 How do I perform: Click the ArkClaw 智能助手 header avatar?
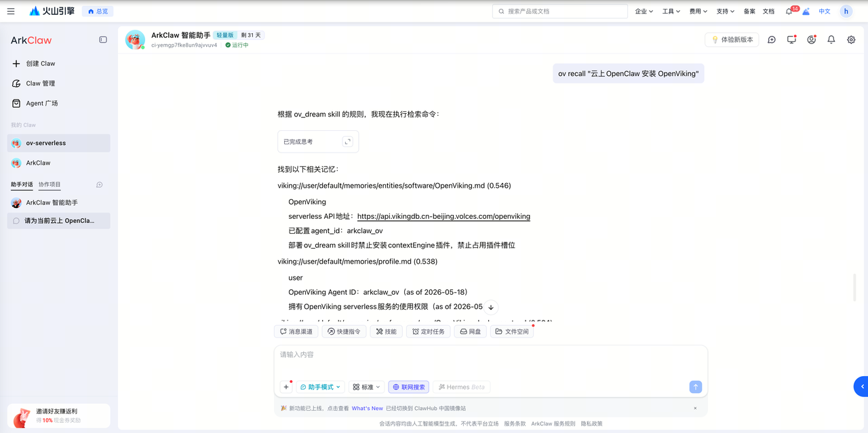coord(135,40)
